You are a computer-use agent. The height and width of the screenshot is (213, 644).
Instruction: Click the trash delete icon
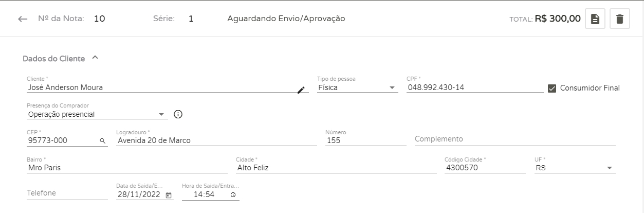pos(619,19)
